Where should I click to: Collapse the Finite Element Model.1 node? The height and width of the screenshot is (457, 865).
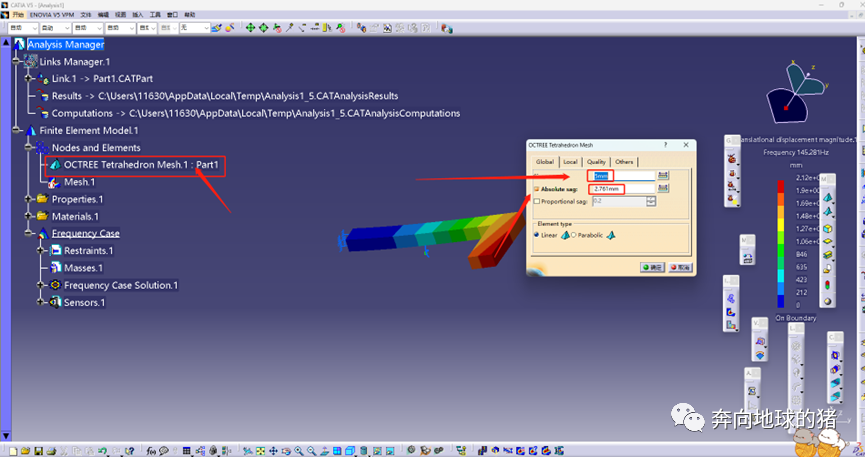17,130
